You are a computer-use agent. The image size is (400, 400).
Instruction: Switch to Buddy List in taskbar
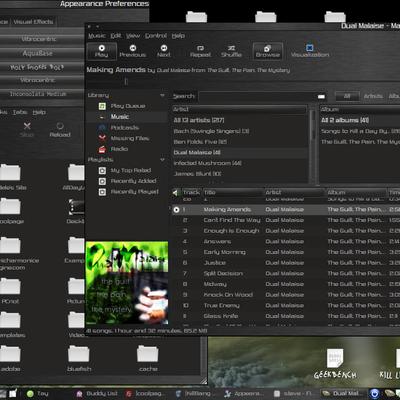(x=98, y=394)
